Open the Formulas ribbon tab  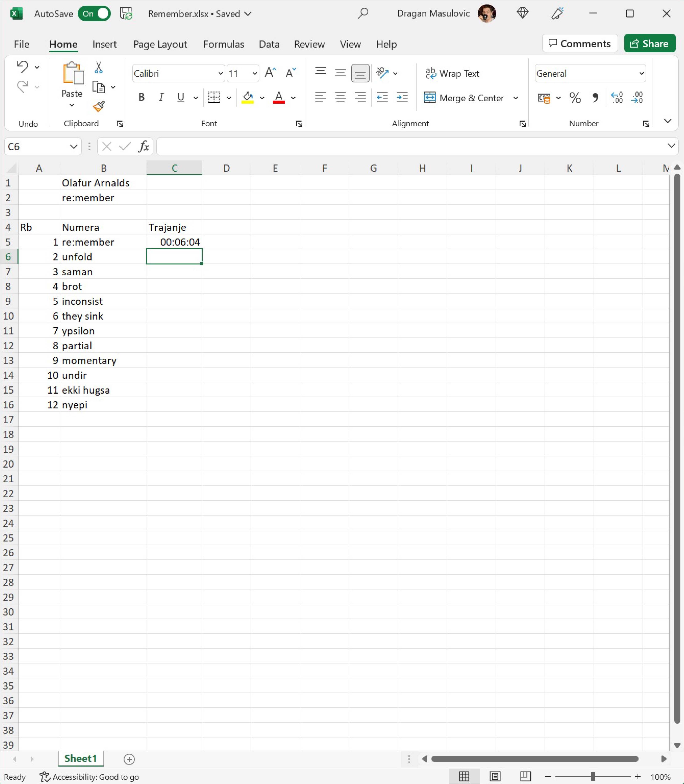(223, 44)
